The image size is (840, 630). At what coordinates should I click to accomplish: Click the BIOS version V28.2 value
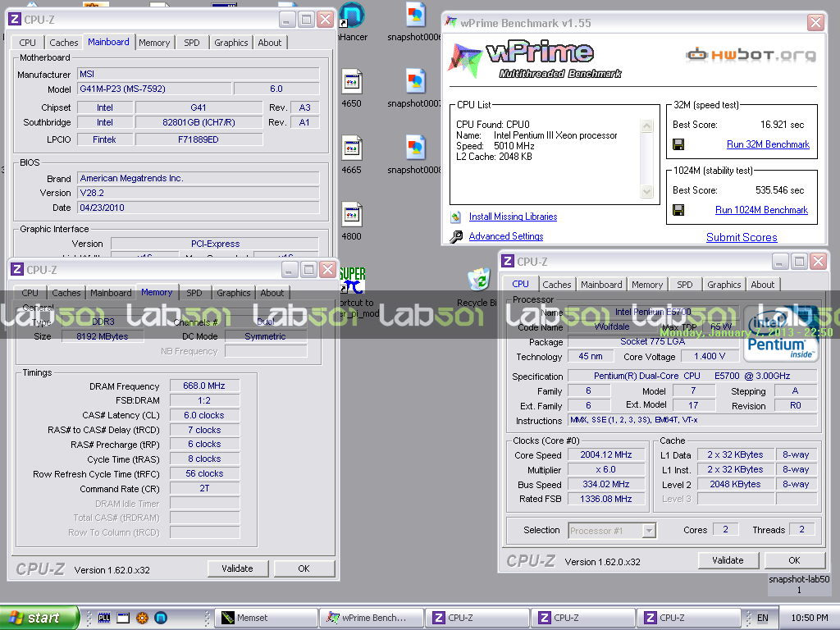point(199,193)
